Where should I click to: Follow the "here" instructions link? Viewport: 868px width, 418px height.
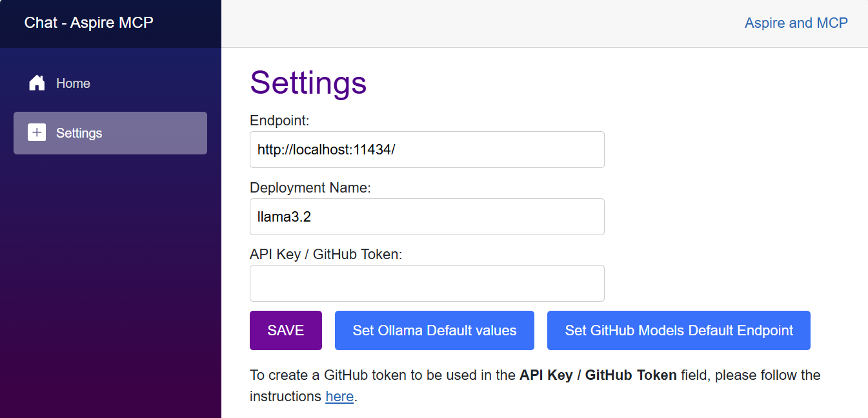pyautogui.click(x=339, y=396)
